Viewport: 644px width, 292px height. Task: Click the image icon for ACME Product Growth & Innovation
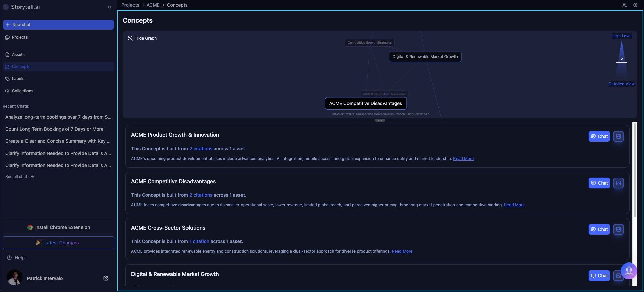tap(619, 136)
